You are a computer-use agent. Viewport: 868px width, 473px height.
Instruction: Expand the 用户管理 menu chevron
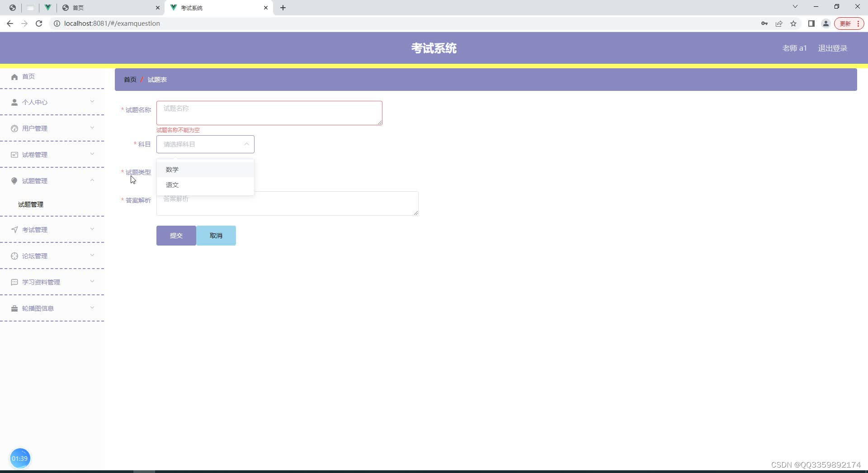[92, 128]
